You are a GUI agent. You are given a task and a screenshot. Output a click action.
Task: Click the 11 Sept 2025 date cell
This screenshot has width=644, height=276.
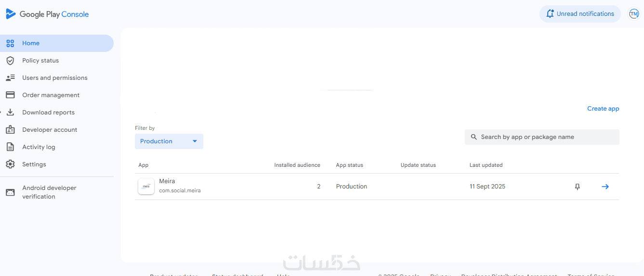click(487, 187)
